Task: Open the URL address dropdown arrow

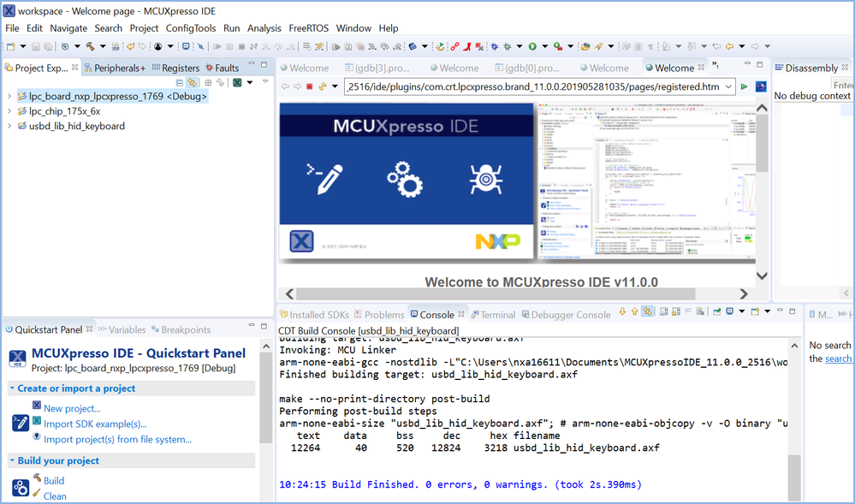Action: [728, 86]
